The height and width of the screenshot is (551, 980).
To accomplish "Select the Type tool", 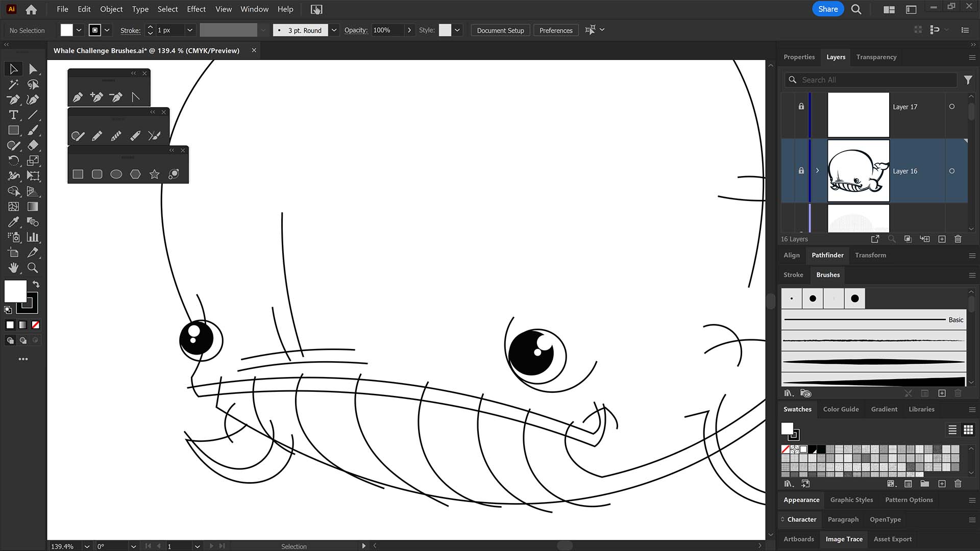I will coord(13,115).
